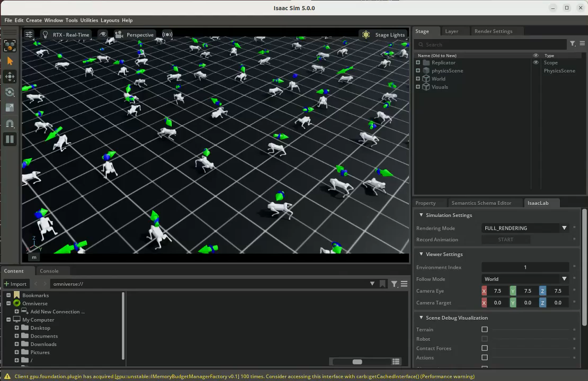Enable the Terrain debug checkbox
Image resolution: width=588 pixels, height=381 pixels.
pyautogui.click(x=485, y=329)
